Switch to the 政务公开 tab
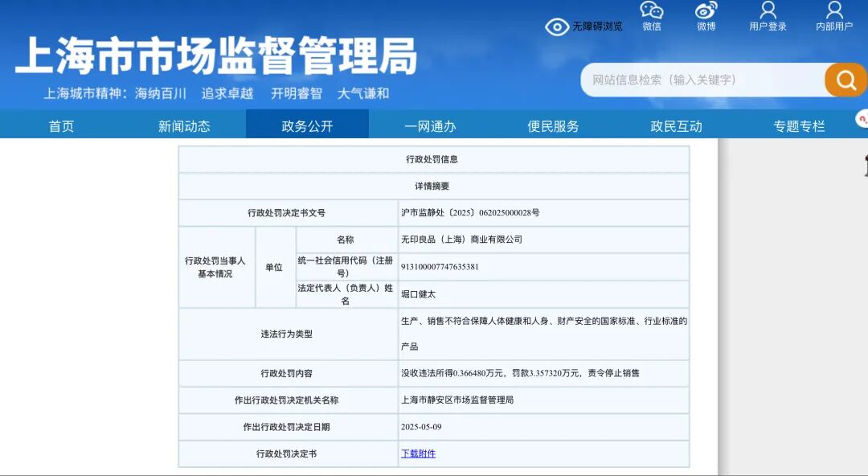Screen dimensions: 868x476 pos(308,125)
